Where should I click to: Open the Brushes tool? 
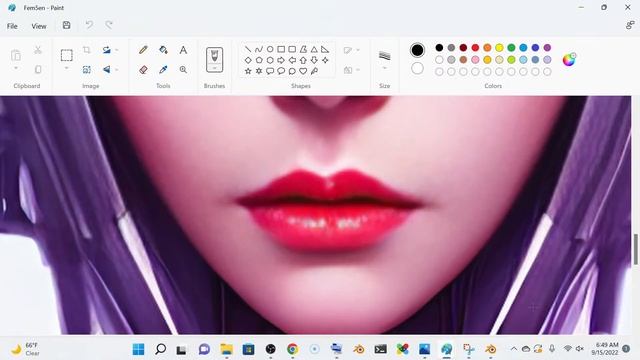[x=214, y=60]
